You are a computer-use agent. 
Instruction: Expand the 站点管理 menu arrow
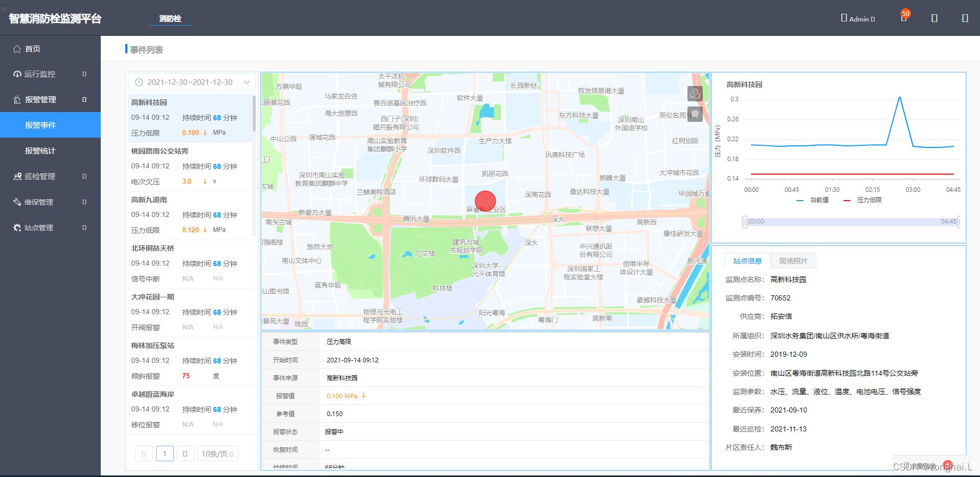[84, 228]
